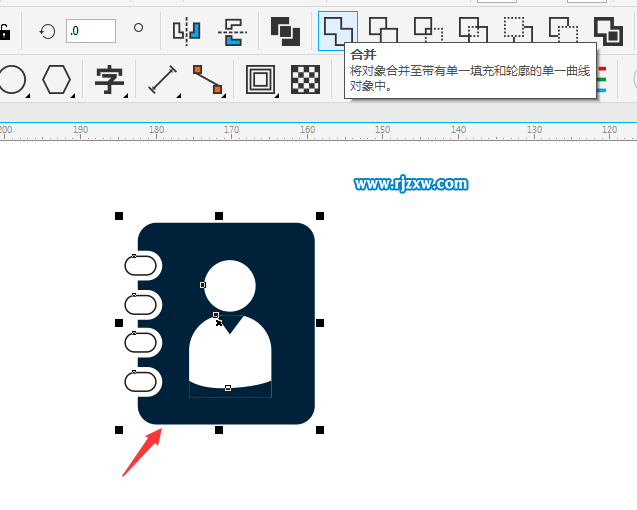Select the nested-rectangles Contour tool
This screenshot has height=510, width=637.
coord(260,80)
